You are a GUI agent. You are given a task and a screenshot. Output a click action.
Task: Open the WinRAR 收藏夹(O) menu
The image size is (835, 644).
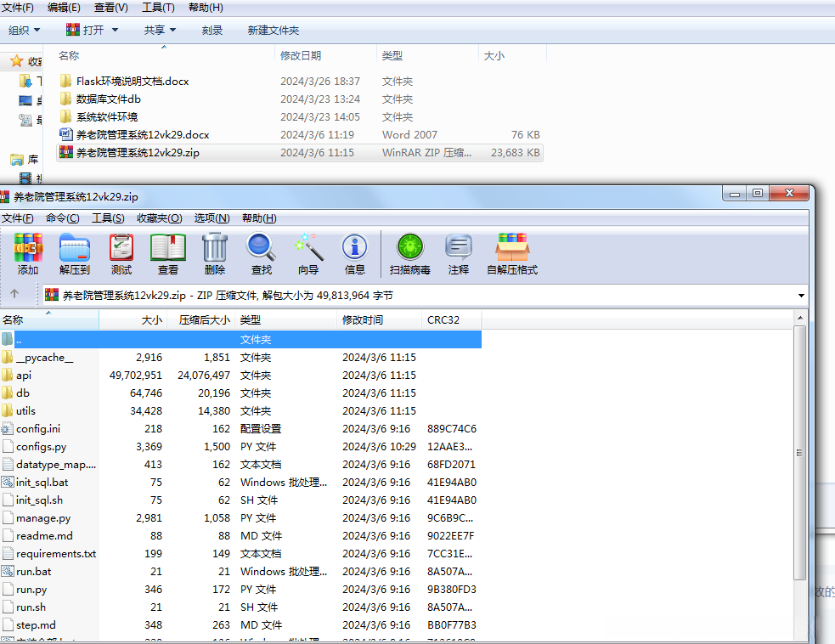pos(159,217)
